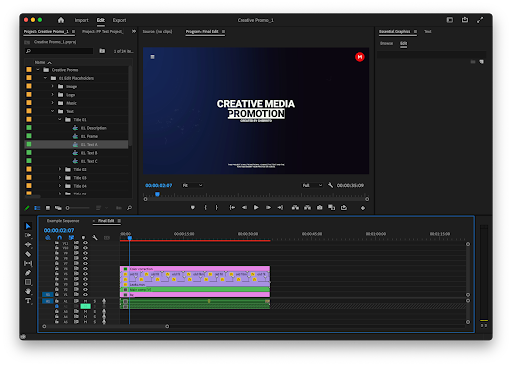
Task: Expand the Title 02 bin
Action: 60,169
